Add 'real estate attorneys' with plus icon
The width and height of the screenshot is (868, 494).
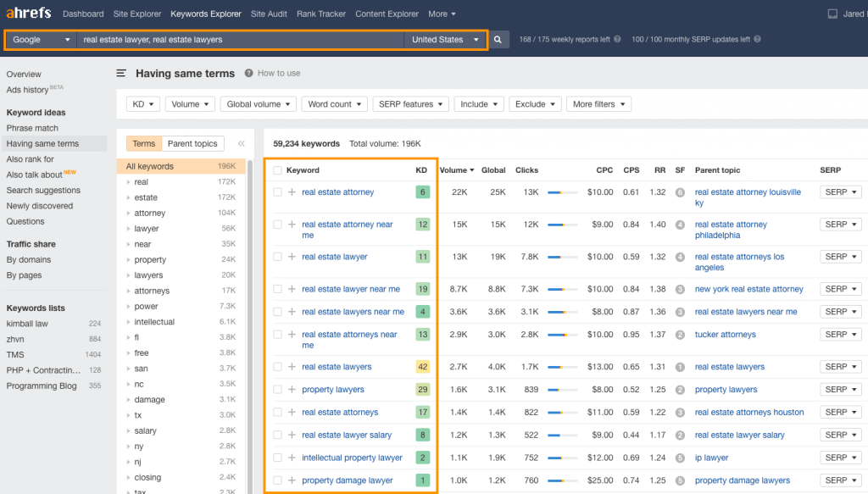(292, 412)
